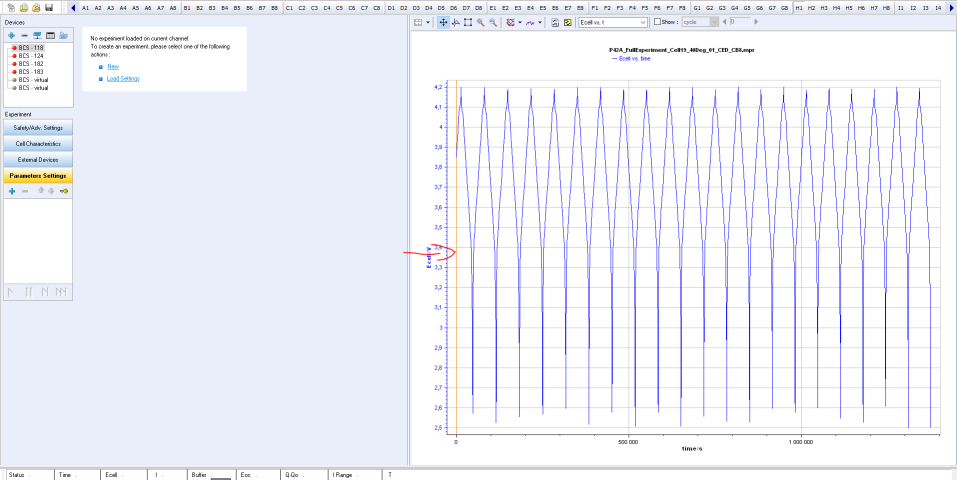Activate the pan/move crosshair graph tool
The height and width of the screenshot is (480, 957).
(x=443, y=21)
